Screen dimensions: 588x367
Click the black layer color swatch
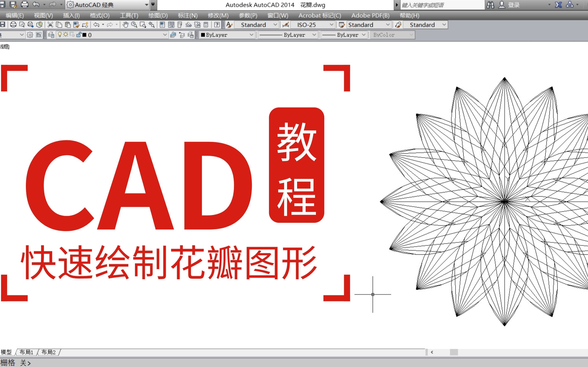pyautogui.click(x=84, y=35)
